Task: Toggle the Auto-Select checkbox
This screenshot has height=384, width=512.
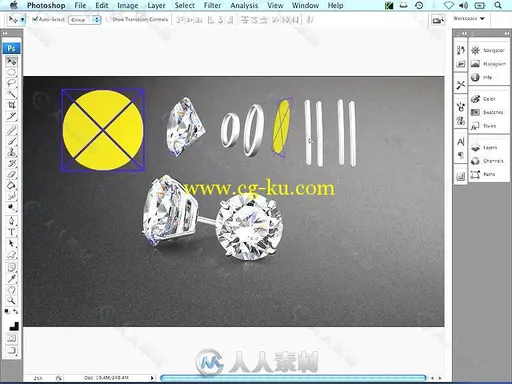Action: 35,19
